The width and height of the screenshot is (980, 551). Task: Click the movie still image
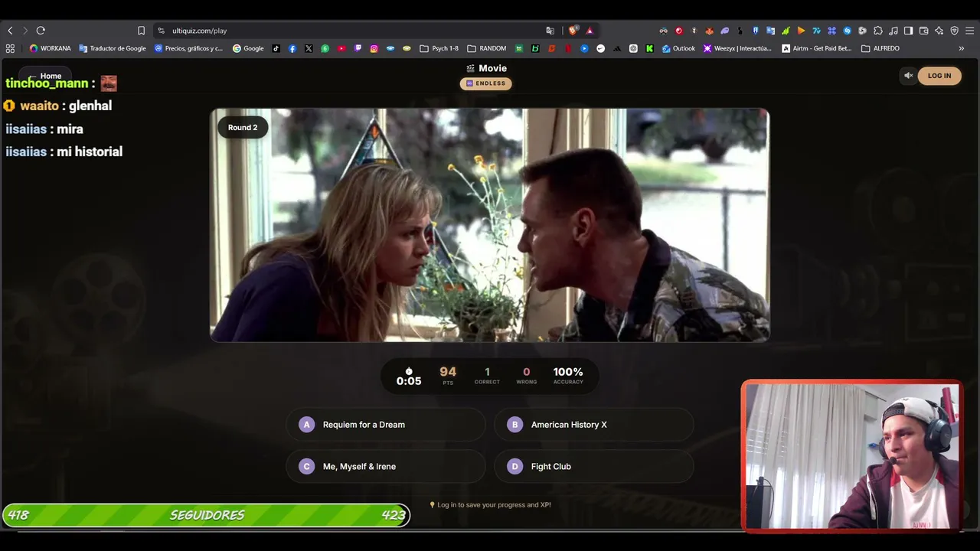pyautogui.click(x=490, y=225)
